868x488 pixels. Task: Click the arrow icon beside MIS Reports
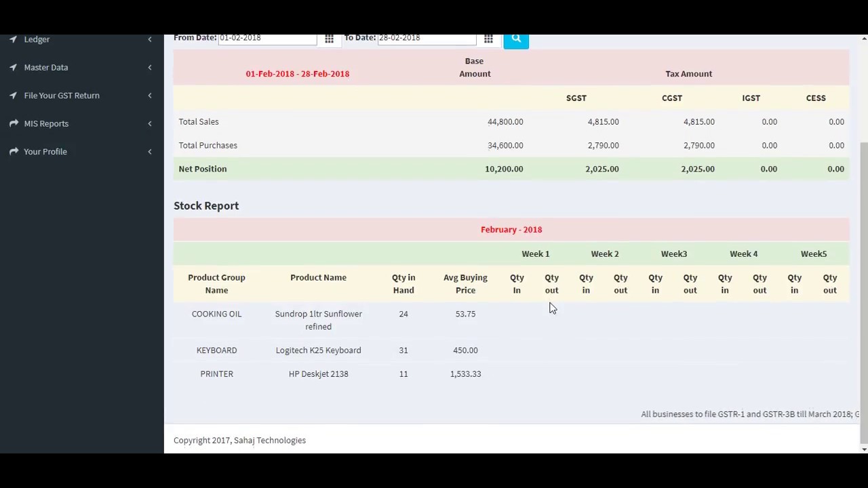[13, 123]
